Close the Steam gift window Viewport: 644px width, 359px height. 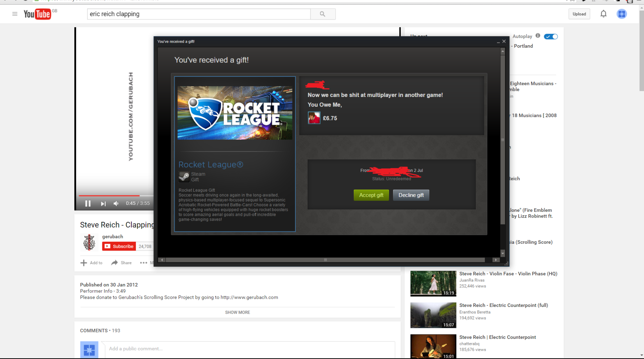[x=504, y=41]
